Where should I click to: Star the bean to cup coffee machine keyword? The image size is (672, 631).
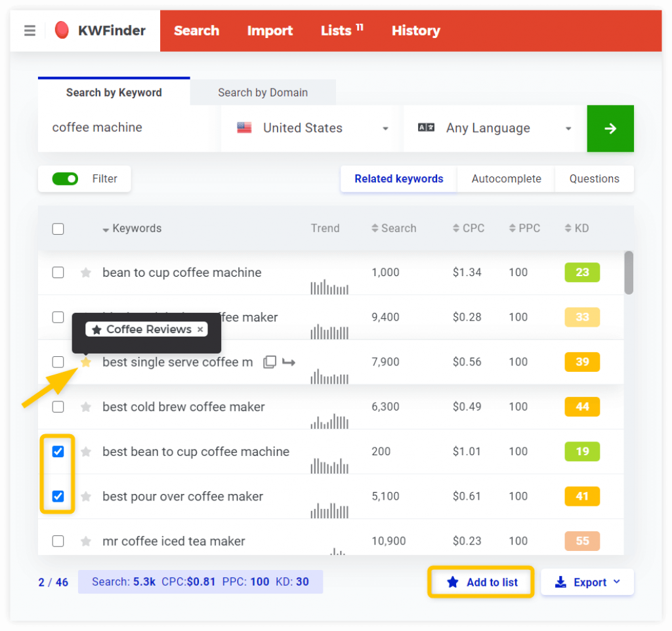(85, 273)
